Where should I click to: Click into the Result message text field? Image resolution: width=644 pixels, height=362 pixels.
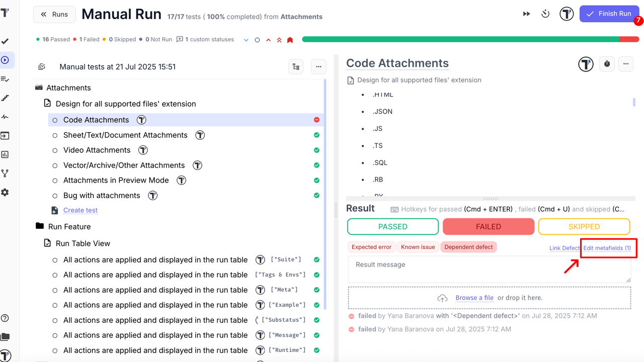click(489, 269)
